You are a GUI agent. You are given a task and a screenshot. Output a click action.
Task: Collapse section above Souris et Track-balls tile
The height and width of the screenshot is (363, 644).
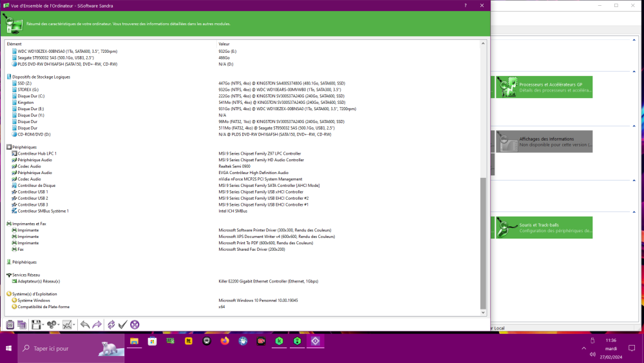634,212
